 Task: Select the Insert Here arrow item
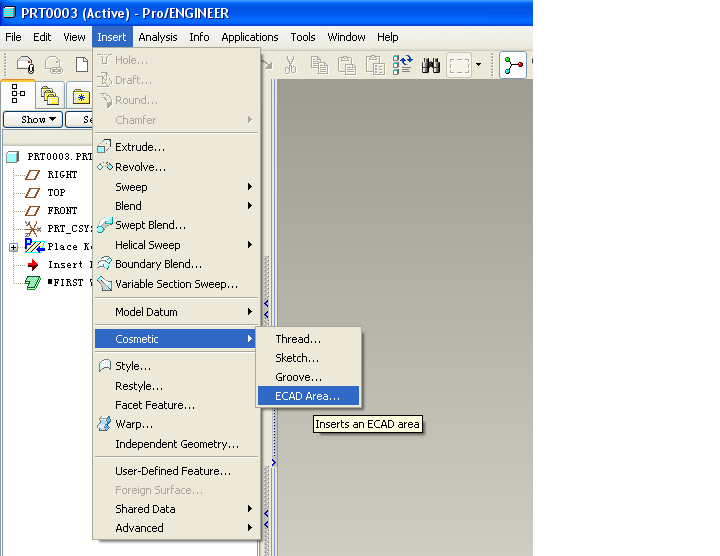point(59,264)
